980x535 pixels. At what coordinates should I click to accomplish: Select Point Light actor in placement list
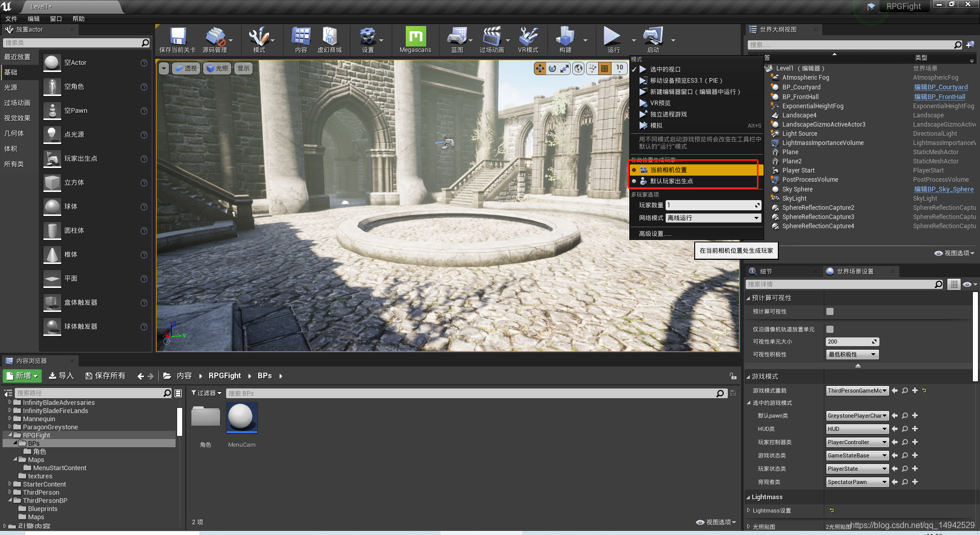[94, 134]
